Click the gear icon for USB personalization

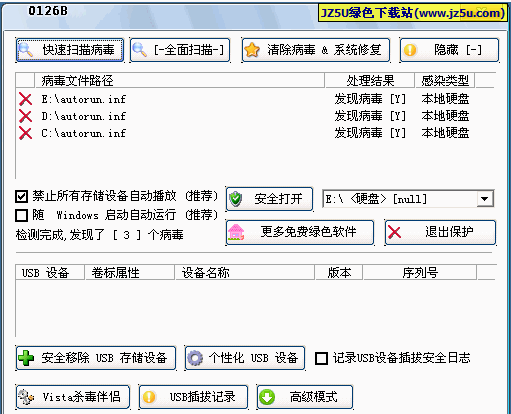click(195, 358)
